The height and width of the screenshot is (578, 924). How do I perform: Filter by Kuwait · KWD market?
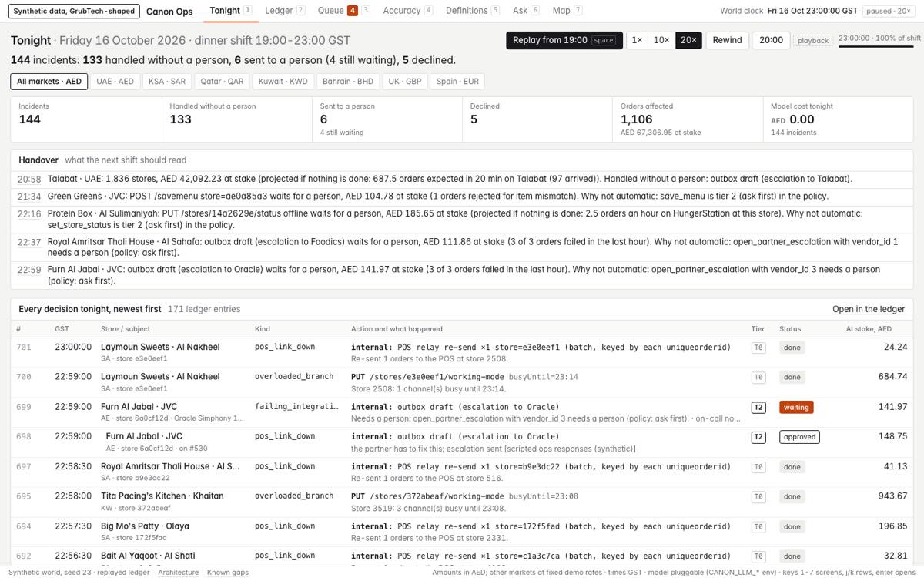(283, 82)
